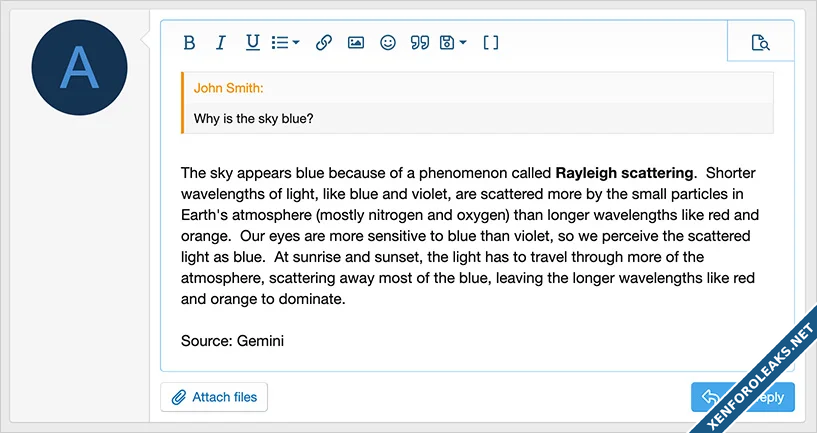Click the bold 'Rayleigh scattering' text

624,173
